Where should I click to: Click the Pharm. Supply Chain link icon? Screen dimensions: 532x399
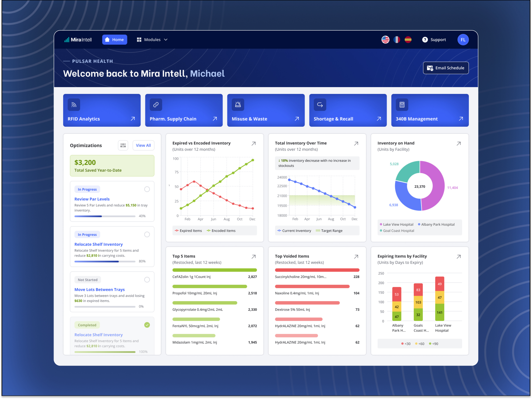coord(156,104)
